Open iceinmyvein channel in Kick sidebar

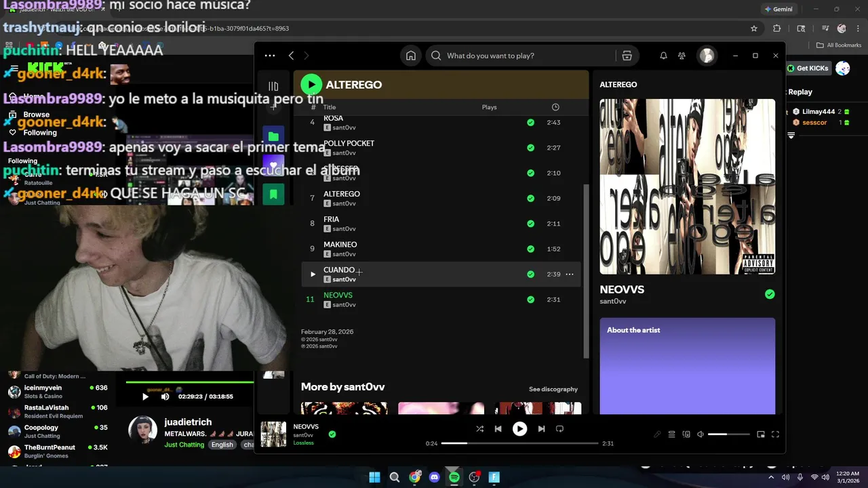(58, 391)
